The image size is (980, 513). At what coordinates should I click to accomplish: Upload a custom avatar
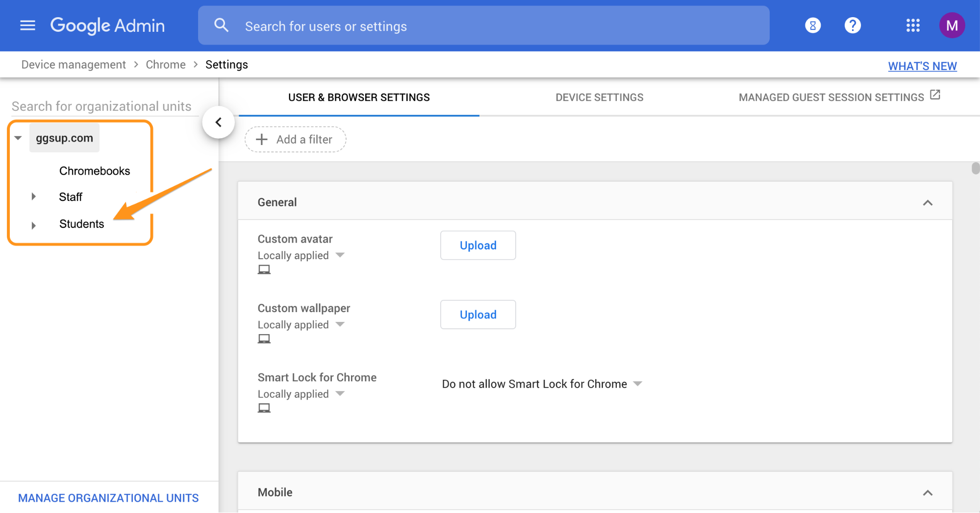(x=478, y=245)
